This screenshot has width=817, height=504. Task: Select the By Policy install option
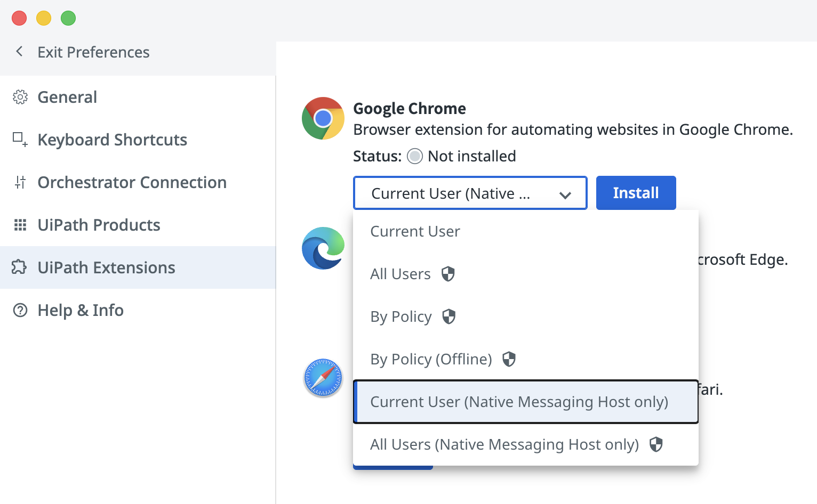pos(526,316)
